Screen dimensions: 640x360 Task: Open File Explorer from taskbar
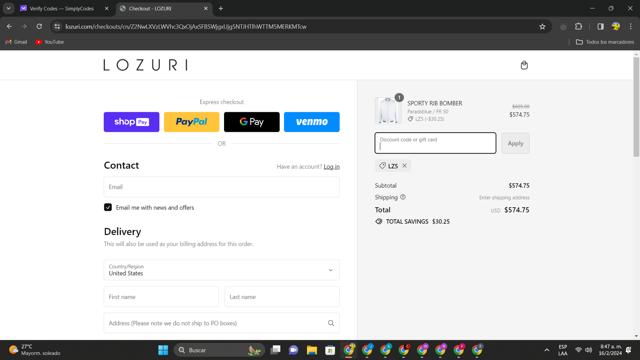(x=312, y=350)
